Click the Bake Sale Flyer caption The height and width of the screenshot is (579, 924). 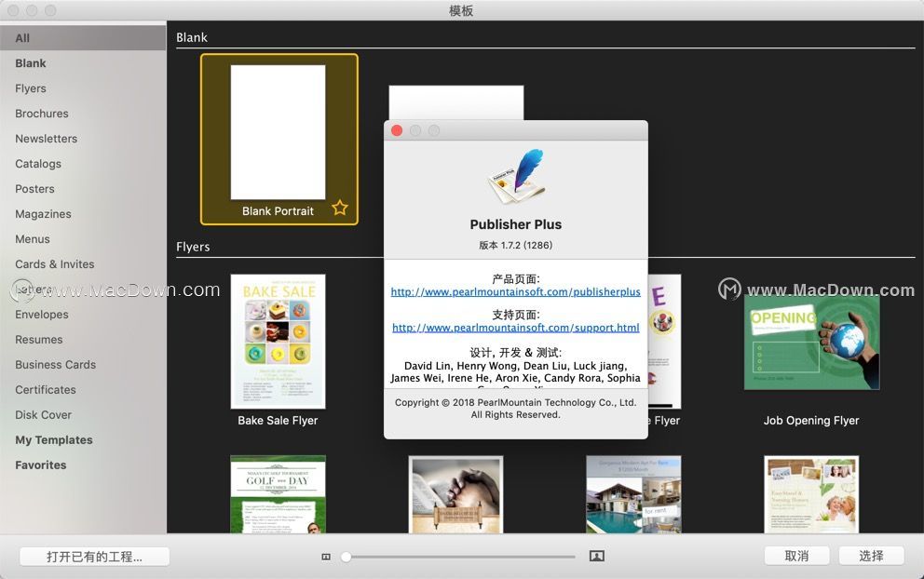[x=279, y=421]
